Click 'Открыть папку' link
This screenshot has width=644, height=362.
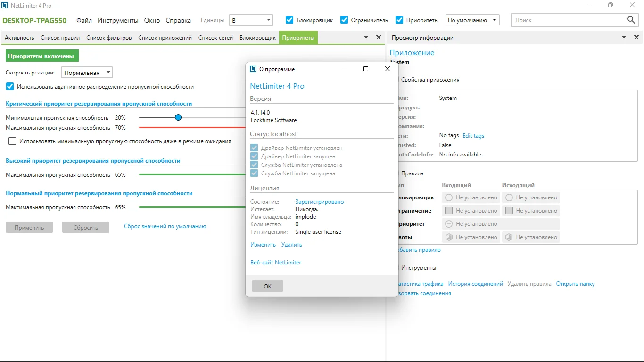[575, 284]
